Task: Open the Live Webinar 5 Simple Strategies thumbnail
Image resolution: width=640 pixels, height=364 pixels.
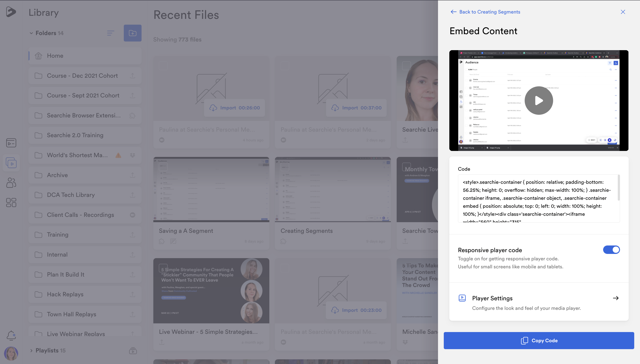Action: tap(211, 291)
